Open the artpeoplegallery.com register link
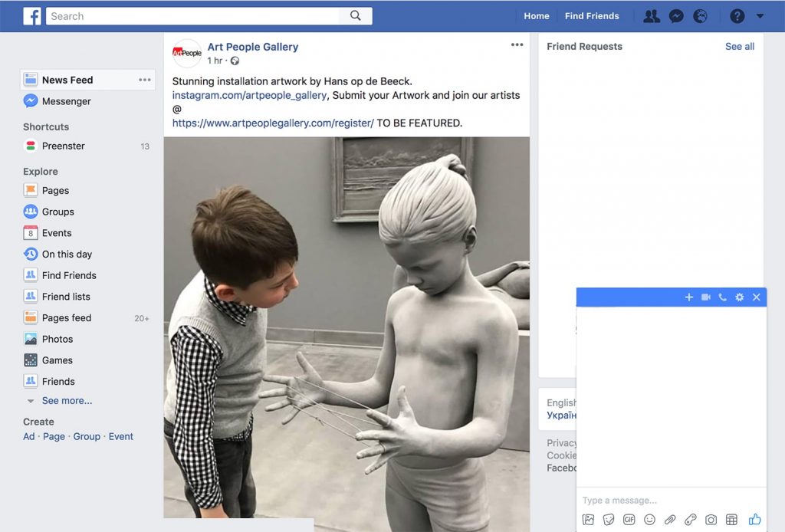785x532 pixels. 273,123
